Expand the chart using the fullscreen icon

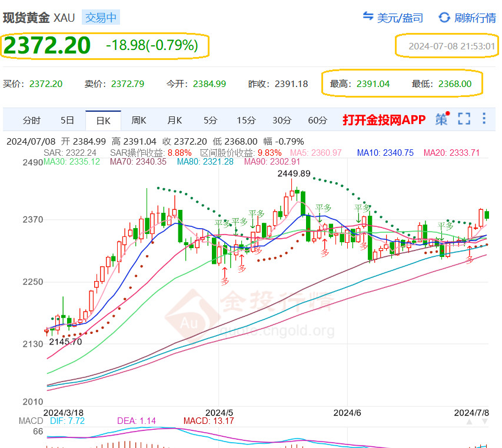point(464,119)
